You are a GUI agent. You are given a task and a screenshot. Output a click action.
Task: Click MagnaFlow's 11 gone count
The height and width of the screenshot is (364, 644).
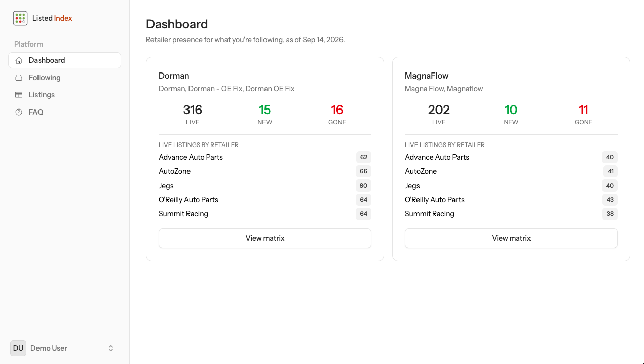[x=583, y=110]
